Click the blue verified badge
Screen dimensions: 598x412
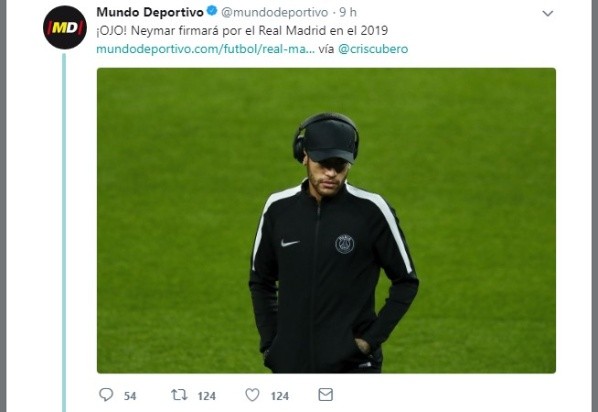[212, 11]
